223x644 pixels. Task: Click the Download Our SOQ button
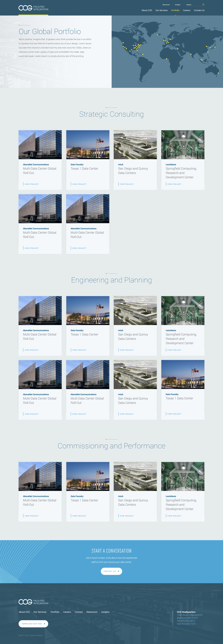[x=33, y=624]
